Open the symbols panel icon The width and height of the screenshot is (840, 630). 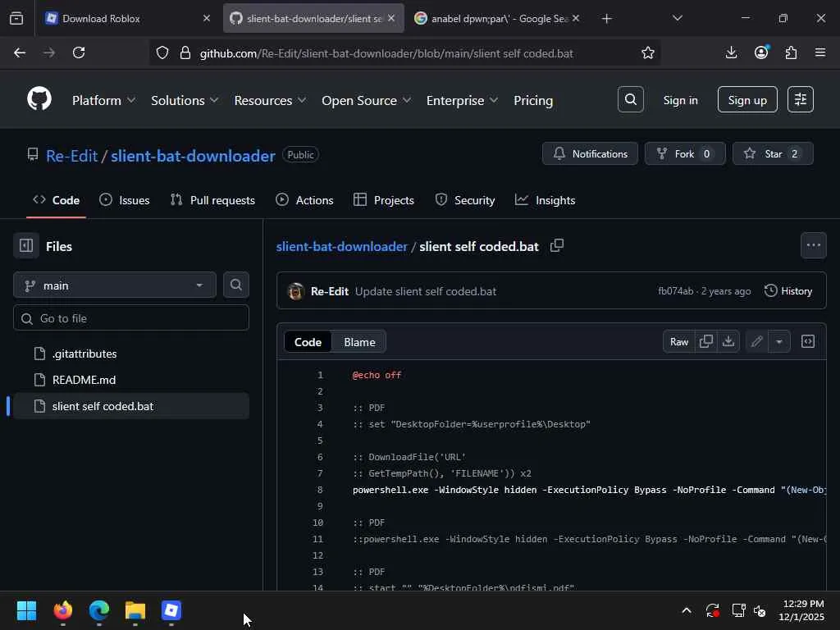coord(808,341)
